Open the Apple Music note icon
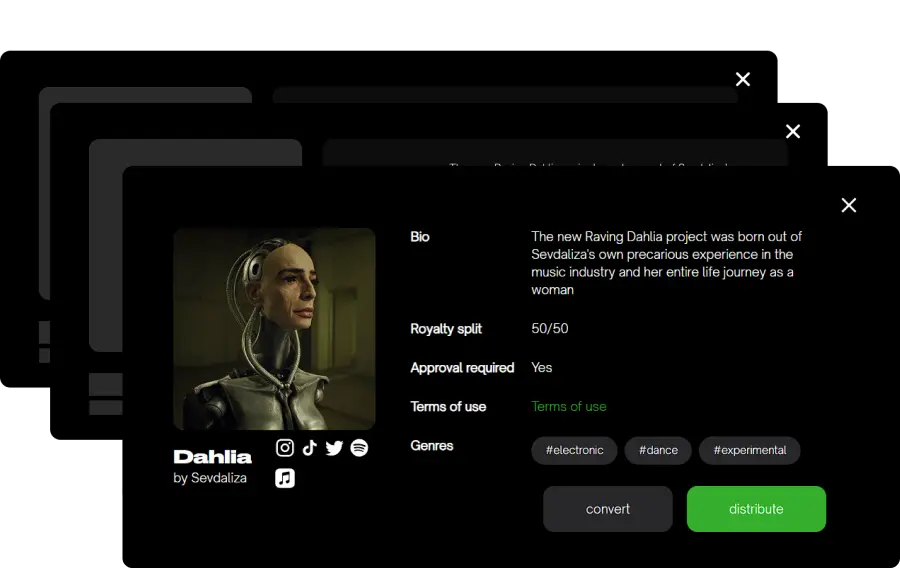The width and height of the screenshot is (900, 569). [285, 478]
